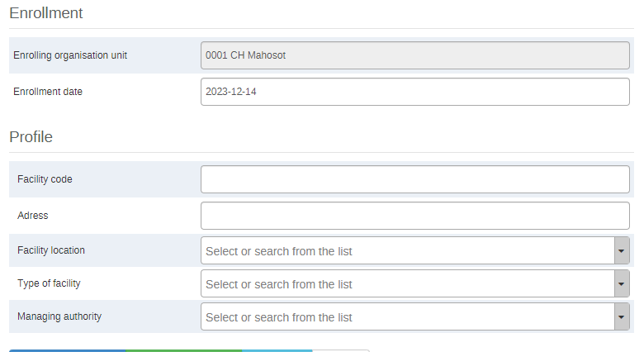
Task: Click the Enrollment section heading
Action: pos(46,13)
